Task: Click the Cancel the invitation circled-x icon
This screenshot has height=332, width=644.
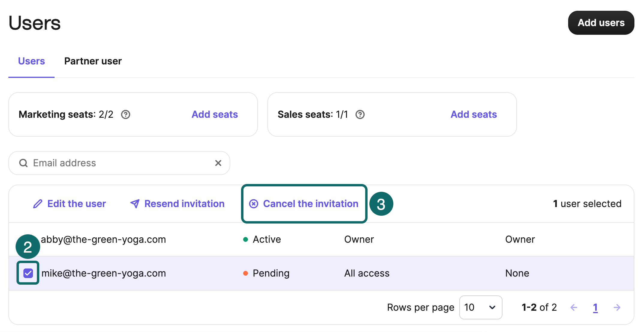Action: (x=253, y=204)
